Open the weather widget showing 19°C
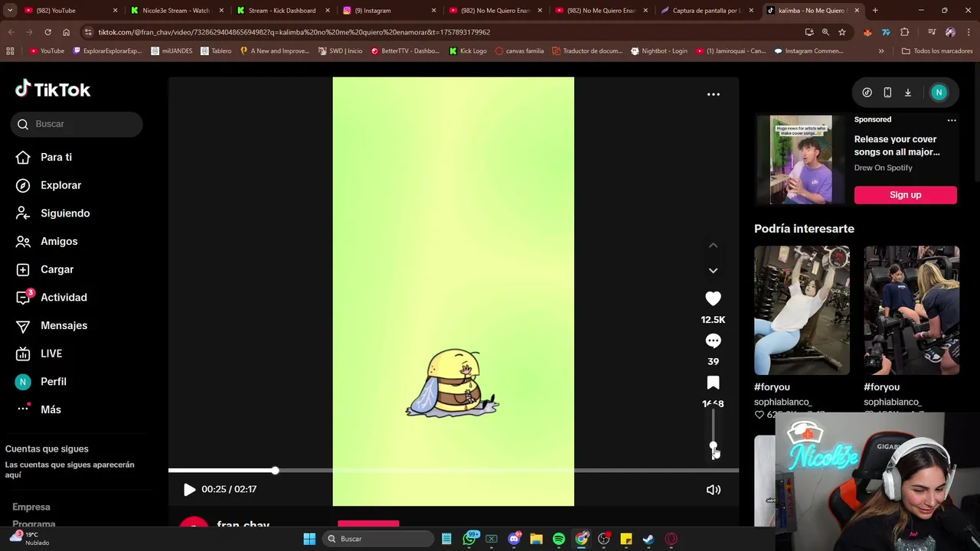 click(29, 539)
